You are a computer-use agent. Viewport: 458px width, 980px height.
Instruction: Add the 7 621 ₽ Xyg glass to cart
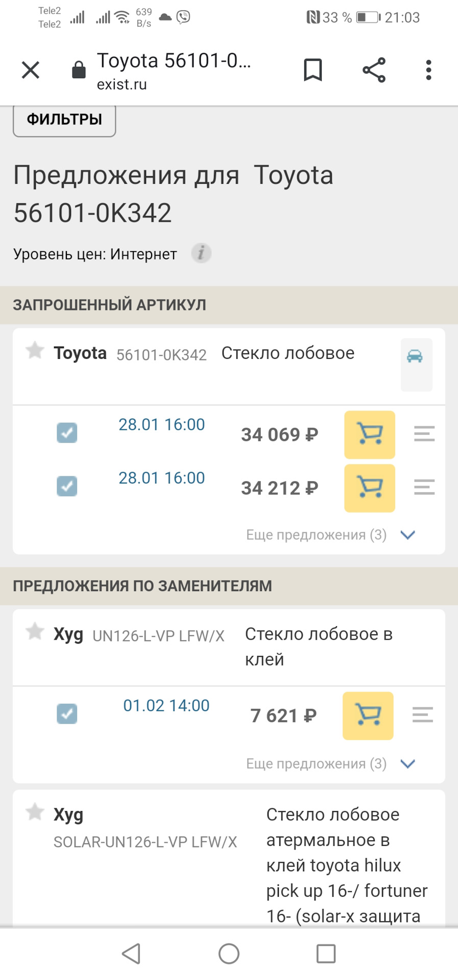tap(368, 716)
